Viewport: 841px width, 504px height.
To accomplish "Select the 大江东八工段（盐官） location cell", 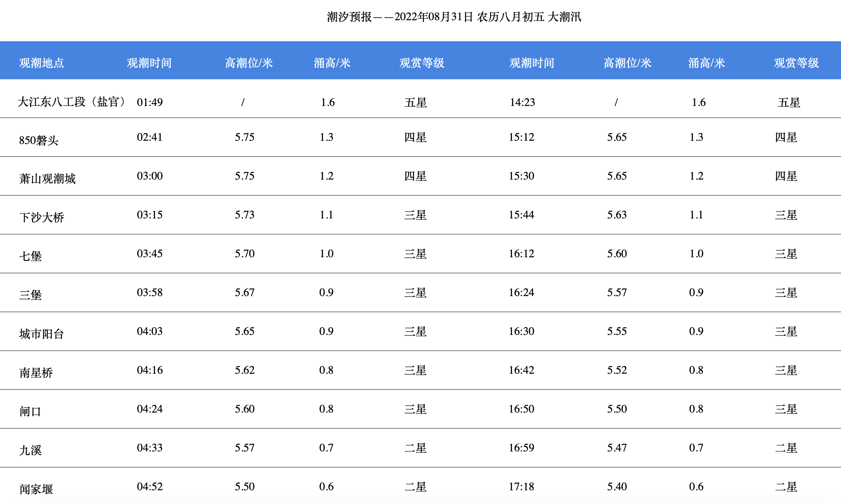I will [x=72, y=102].
